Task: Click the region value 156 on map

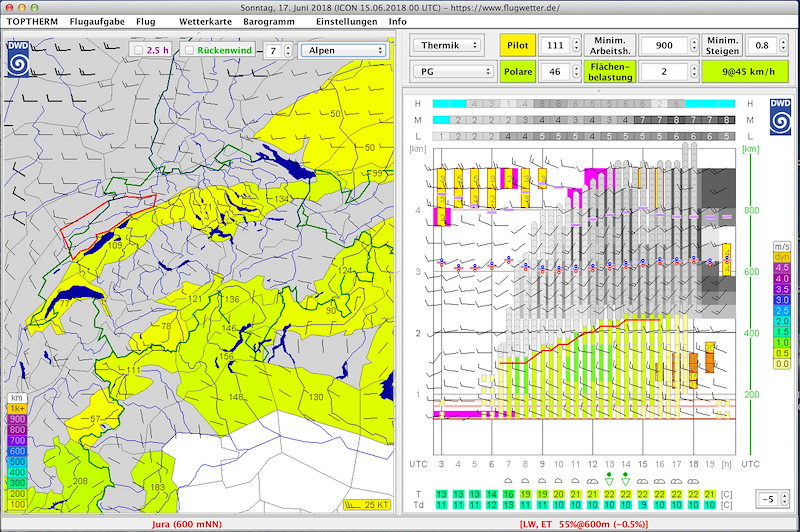Action: pos(226,356)
